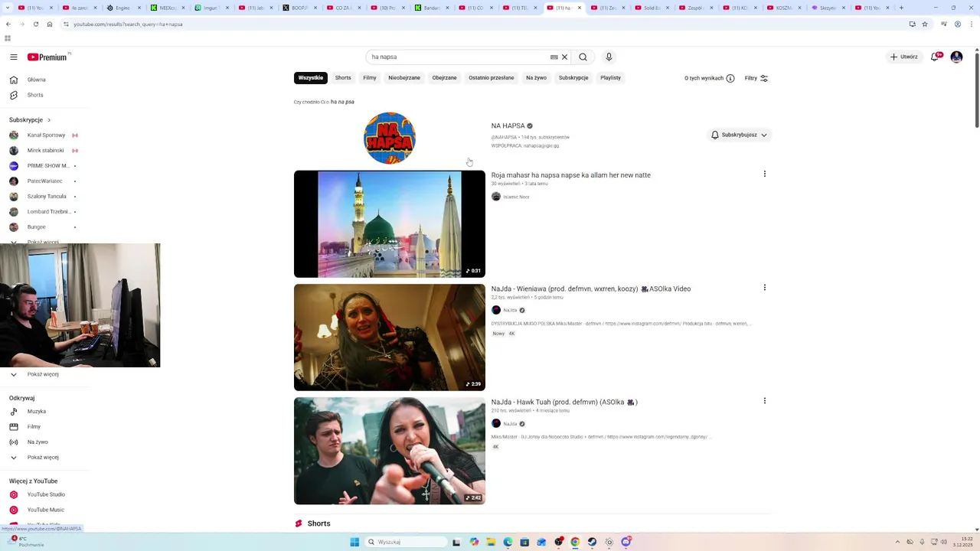The image size is (980, 551).
Task: Open more options for Roja mahasr video
Action: [x=764, y=174]
